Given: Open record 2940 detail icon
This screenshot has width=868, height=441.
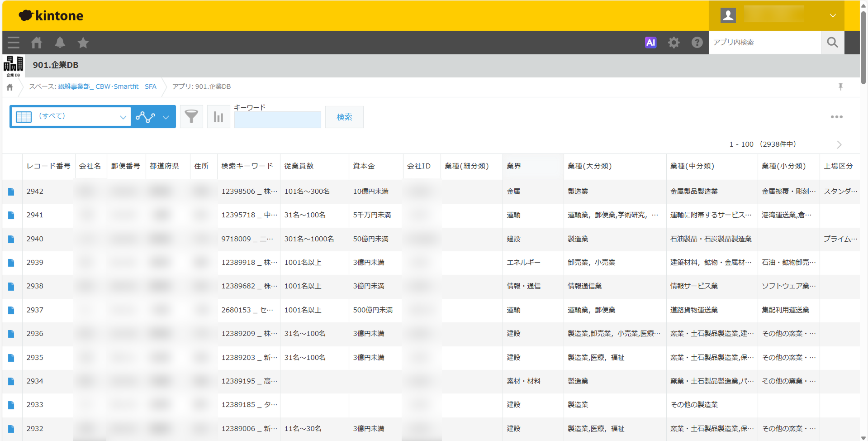Looking at the screenshot, I should pos(11,240).
